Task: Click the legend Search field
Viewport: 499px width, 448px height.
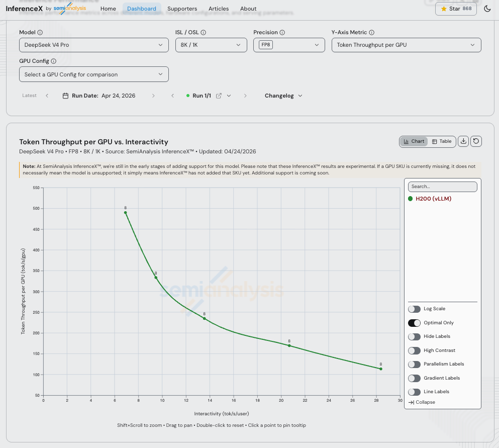Action: point(442,187)
